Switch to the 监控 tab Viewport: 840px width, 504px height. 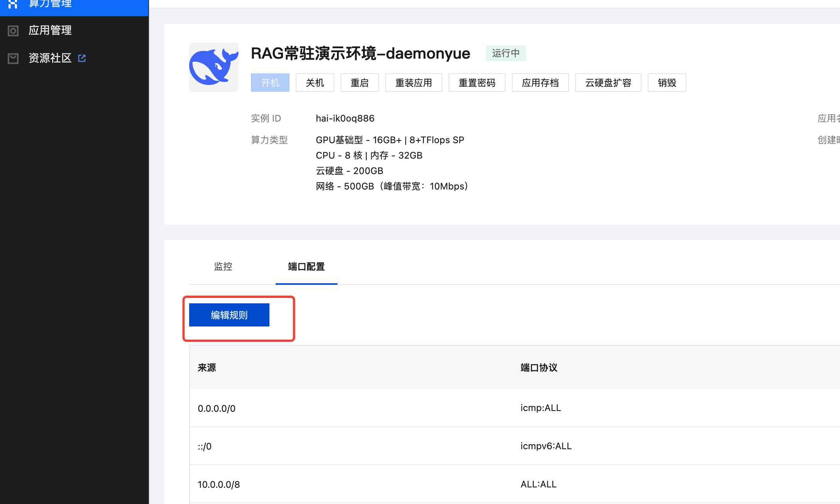(x=223, y=267)
